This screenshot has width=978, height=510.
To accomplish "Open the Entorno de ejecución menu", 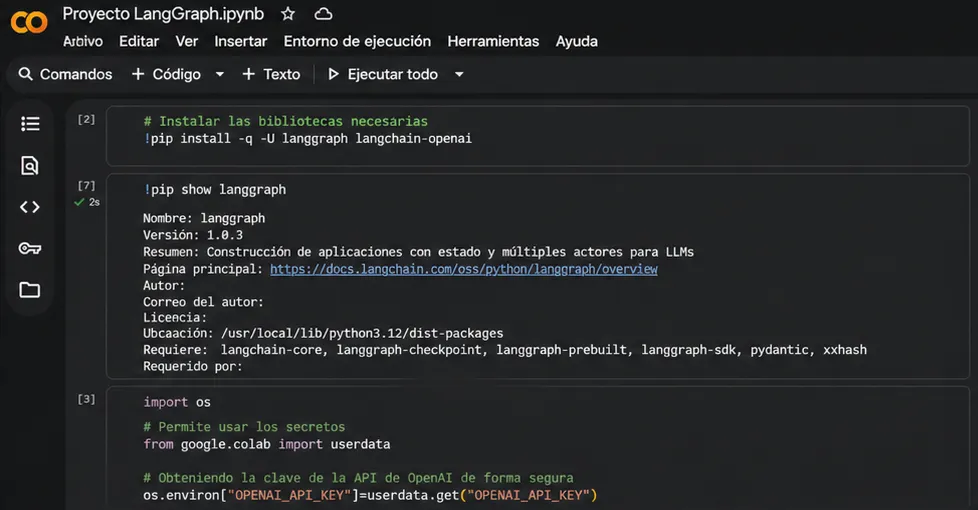I will 357,41.
